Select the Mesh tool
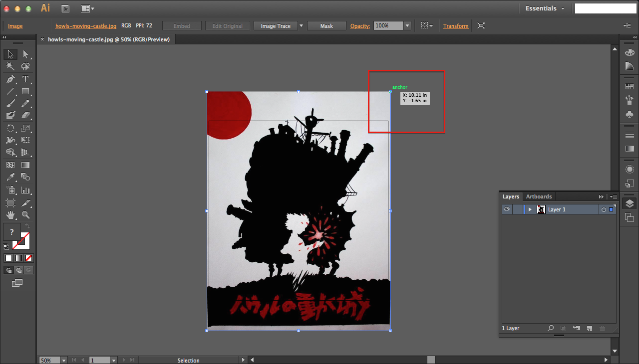Screen dimensions: 639x364 coord(10,165)
